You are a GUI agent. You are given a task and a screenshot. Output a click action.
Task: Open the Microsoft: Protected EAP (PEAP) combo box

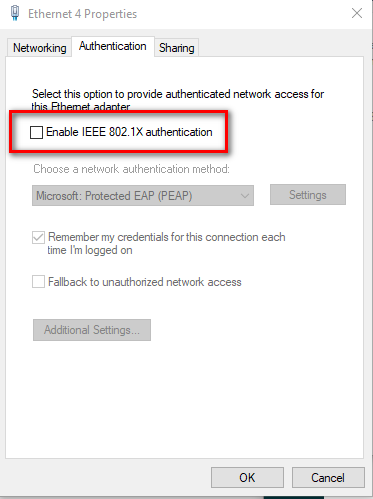[143, 196]
